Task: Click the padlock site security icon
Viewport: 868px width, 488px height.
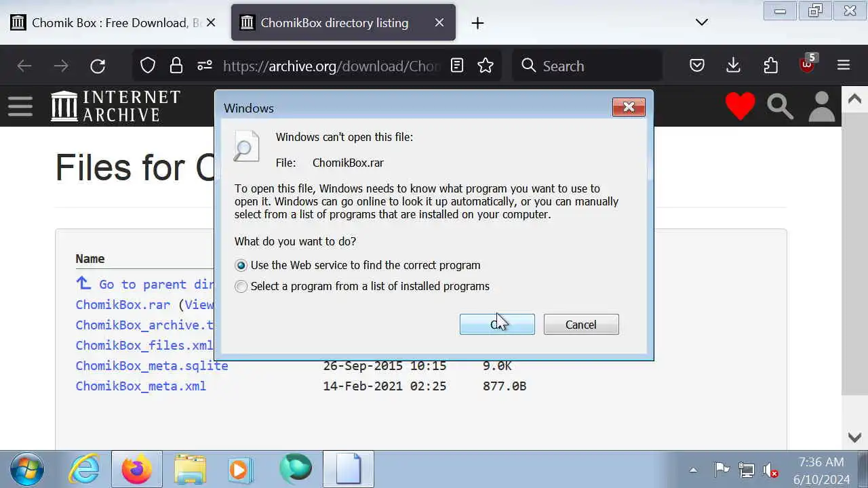Action: [176, 66]
